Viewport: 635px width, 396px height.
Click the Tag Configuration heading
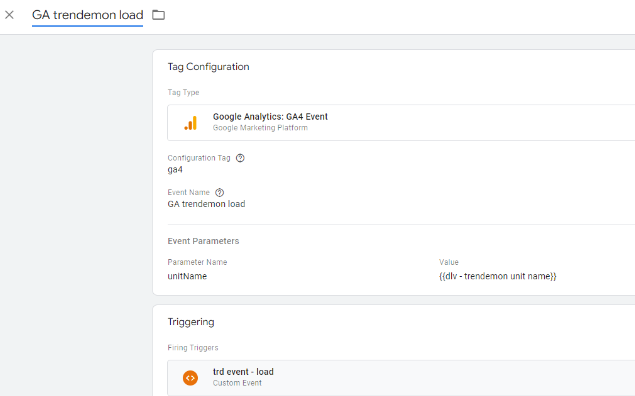(x=209, y=67)
